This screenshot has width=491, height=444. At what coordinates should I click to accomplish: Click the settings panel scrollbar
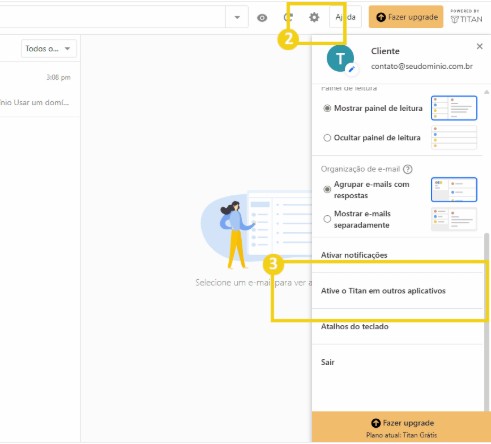click(487, 322)
